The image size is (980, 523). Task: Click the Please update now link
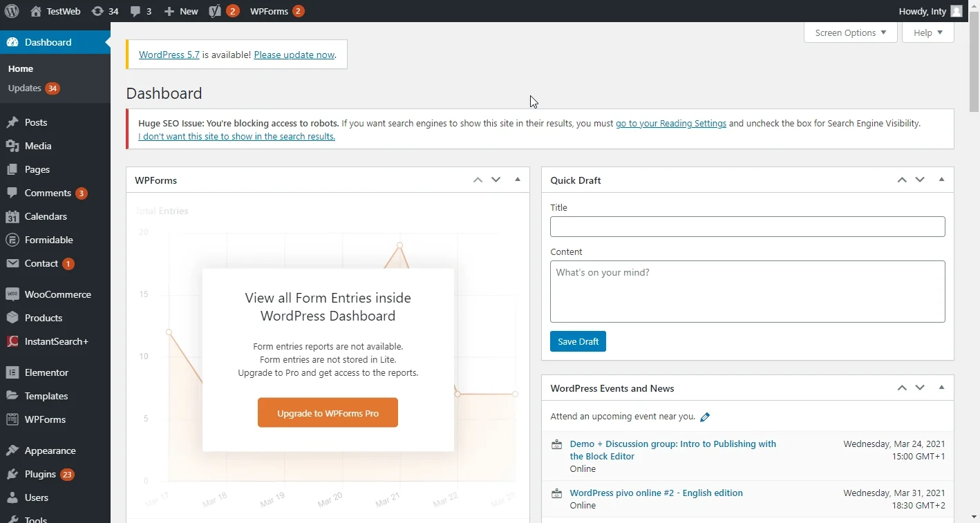pos(294,55)
